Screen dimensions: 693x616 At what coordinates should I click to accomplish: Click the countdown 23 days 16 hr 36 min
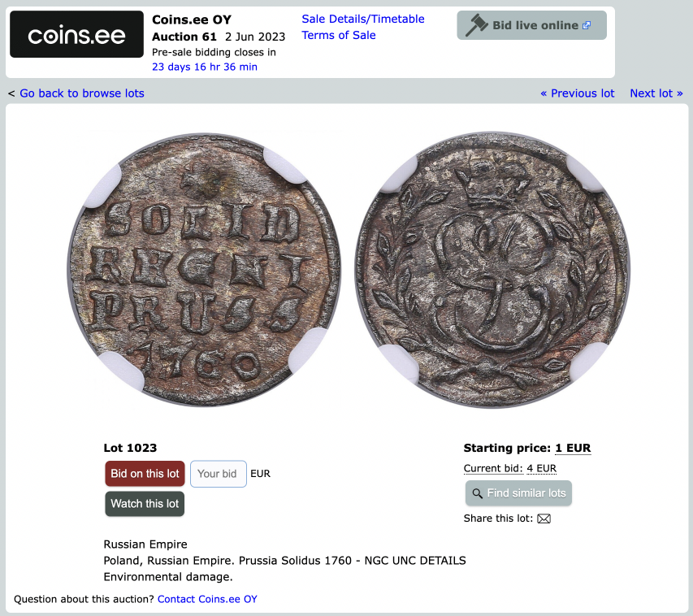(x=205, y=67)
